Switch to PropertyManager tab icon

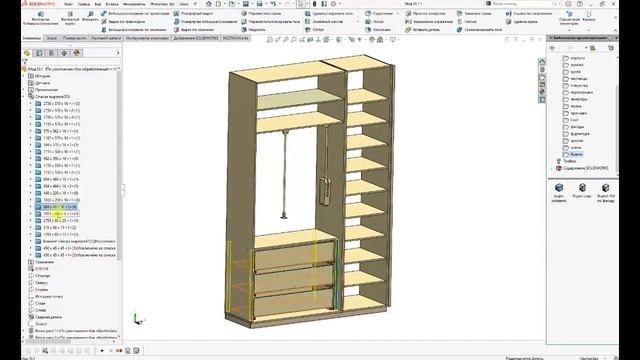(x=39, y=53)
